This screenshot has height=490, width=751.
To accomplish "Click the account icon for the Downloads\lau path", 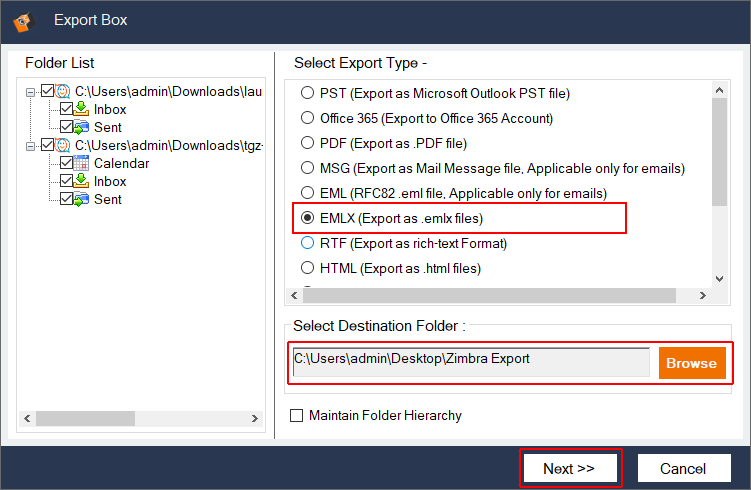I will pyautogui.click(x=64, y=91).
